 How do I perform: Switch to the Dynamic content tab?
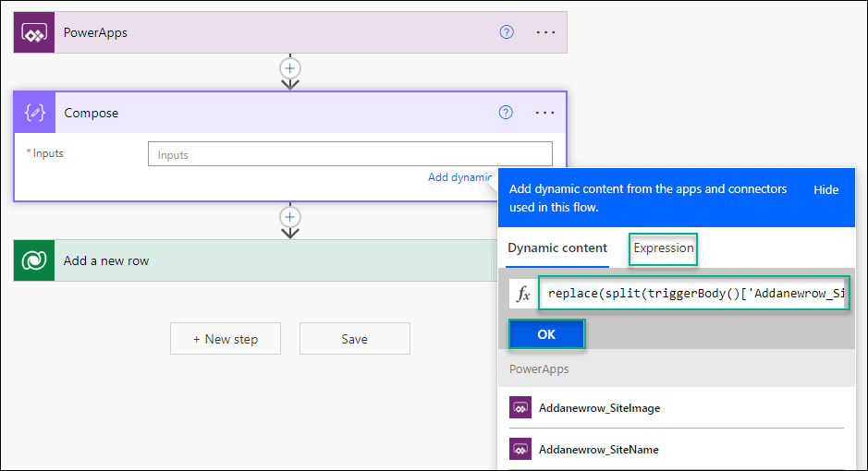tap(556, 248)
